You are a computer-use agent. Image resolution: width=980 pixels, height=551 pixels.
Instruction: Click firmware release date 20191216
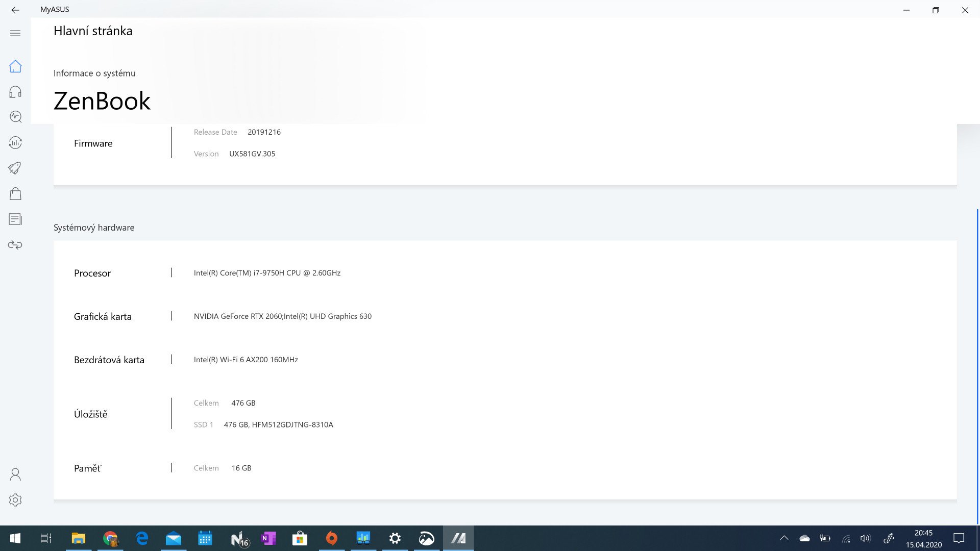click(264, 132)
